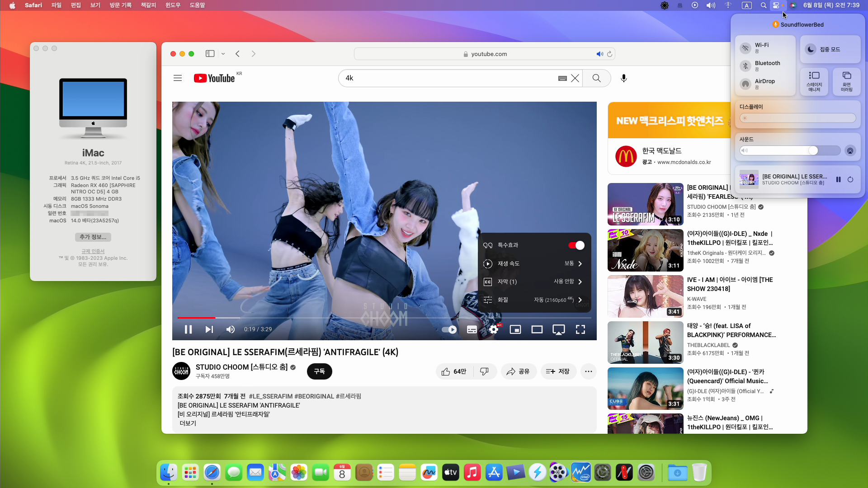868x488 pixels.
Task: Click the #LE_SSERAFIM hashtag
Action: click(271, 396)
